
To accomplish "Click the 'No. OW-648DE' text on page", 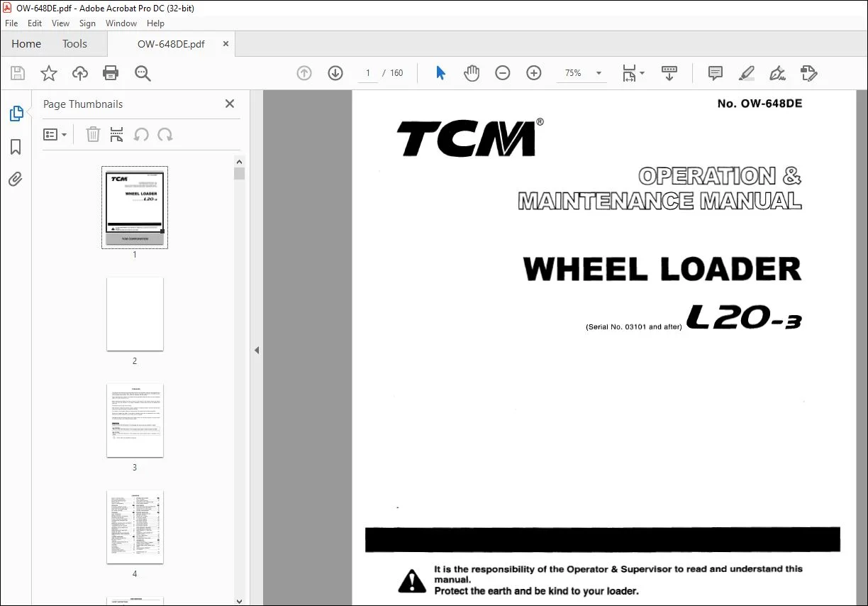I will click(759, 104).
